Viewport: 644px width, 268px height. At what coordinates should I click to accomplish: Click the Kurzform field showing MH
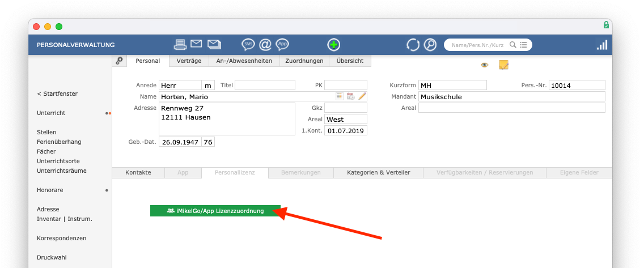tap(452, 86)
